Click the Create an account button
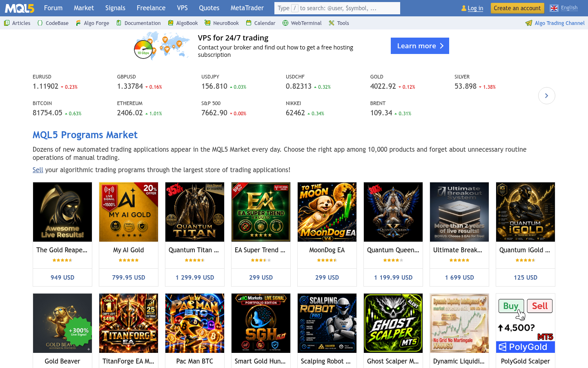Screen dimensions: 588x368 [x=517, y=8]
